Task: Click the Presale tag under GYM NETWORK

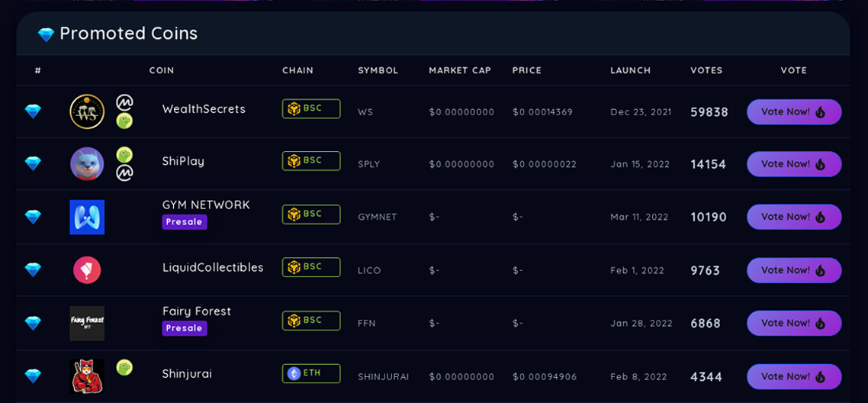Action: click(x=185, y=222)
